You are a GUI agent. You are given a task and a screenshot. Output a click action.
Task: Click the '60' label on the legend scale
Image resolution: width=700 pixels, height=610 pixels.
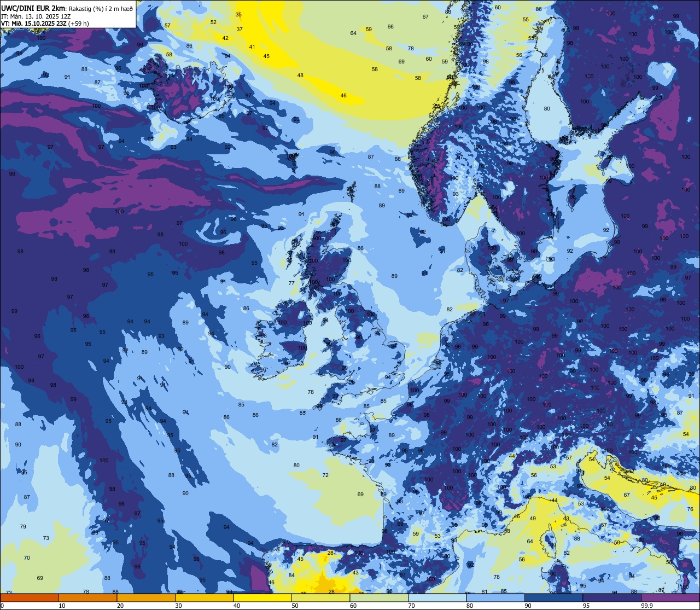click(x=353, y=606)
